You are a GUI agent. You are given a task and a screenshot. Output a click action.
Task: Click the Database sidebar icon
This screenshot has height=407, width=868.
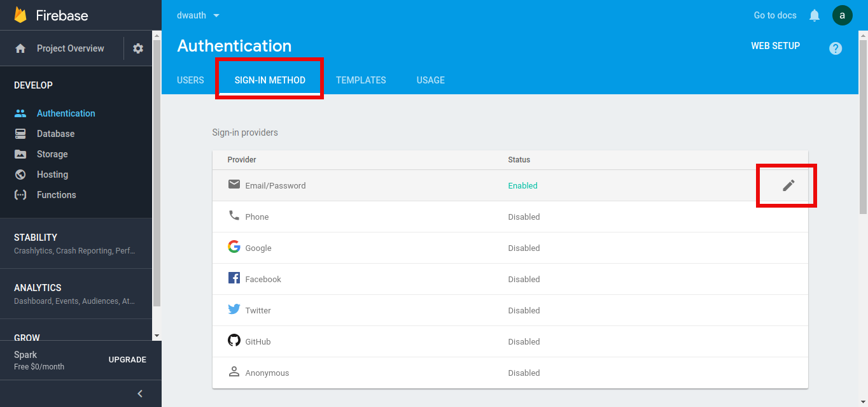point(20,134)
